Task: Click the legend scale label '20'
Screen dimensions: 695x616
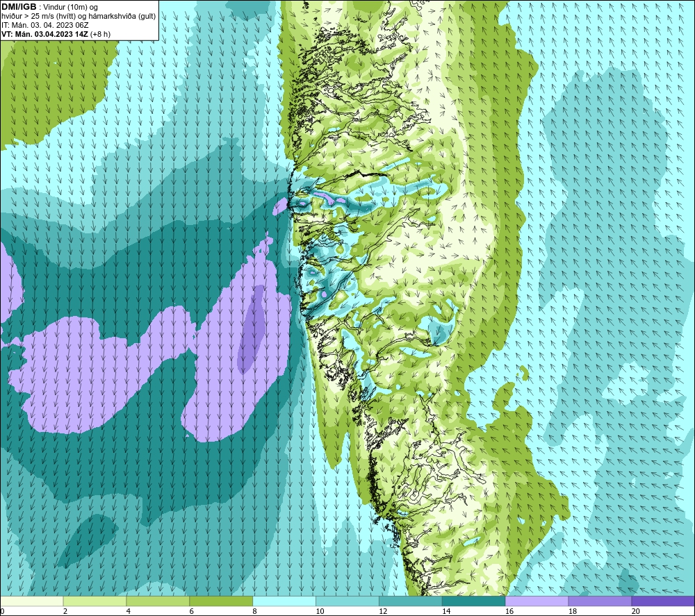Action: pos(636,611)
